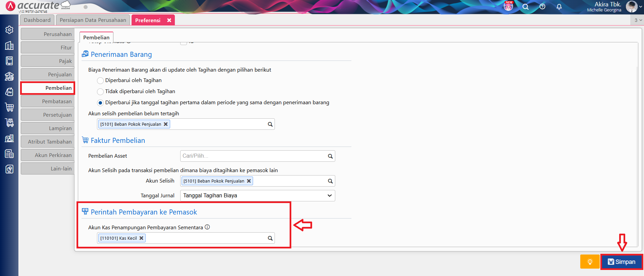
Task: Open the help question mark icon
Action: pos(542,7)
